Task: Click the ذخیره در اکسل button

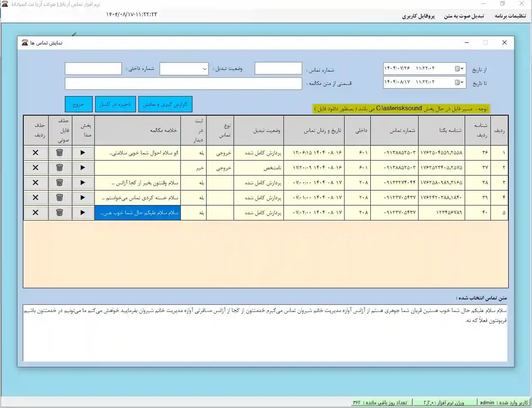Action: [116, 104]
